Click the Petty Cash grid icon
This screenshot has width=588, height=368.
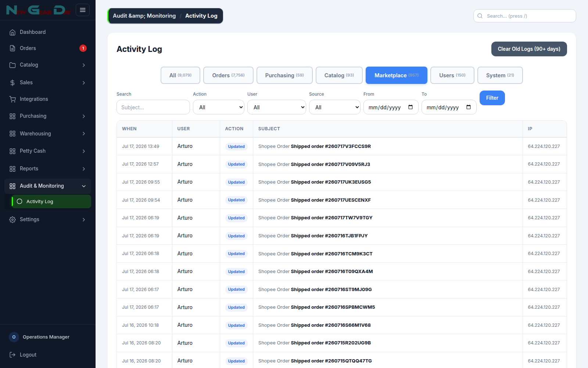coord(12,151)
